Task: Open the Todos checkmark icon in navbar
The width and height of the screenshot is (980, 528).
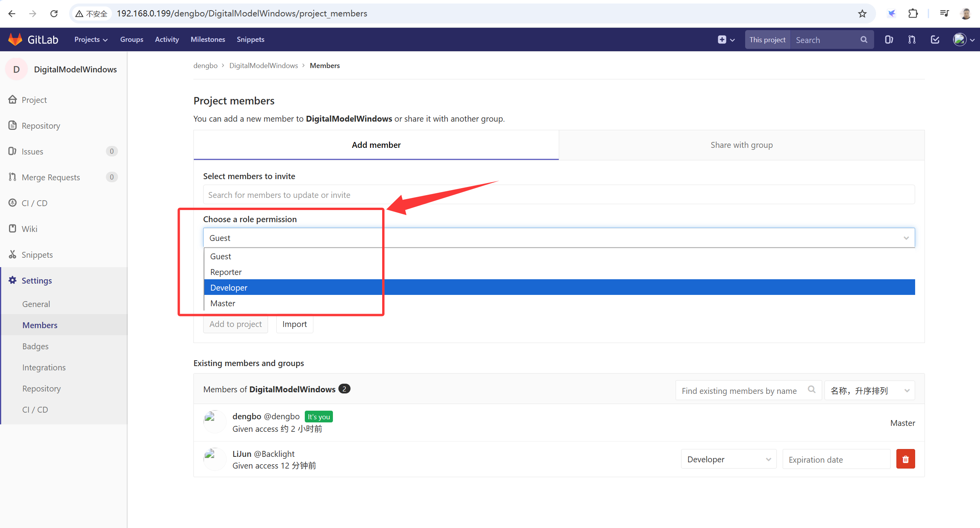Action: (935, 40)
